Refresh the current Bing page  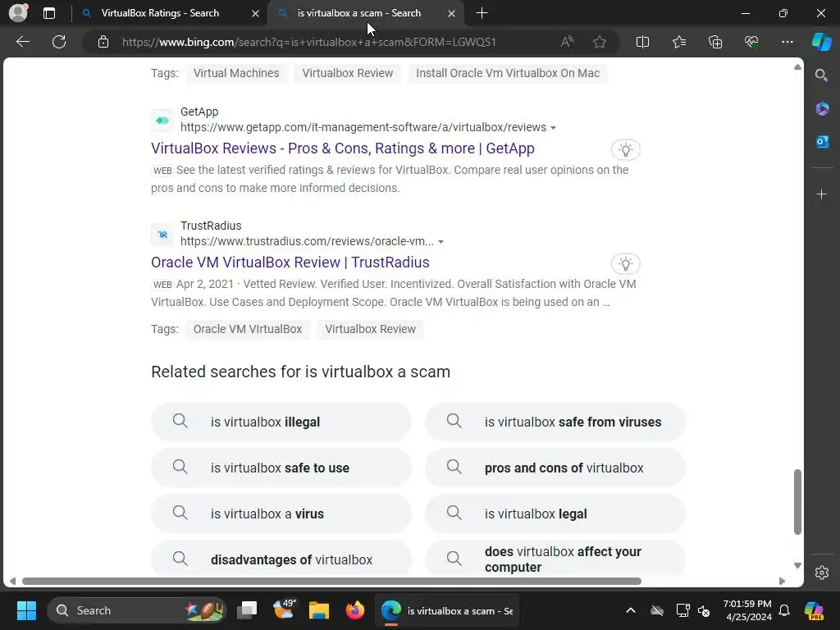point(59,42)
